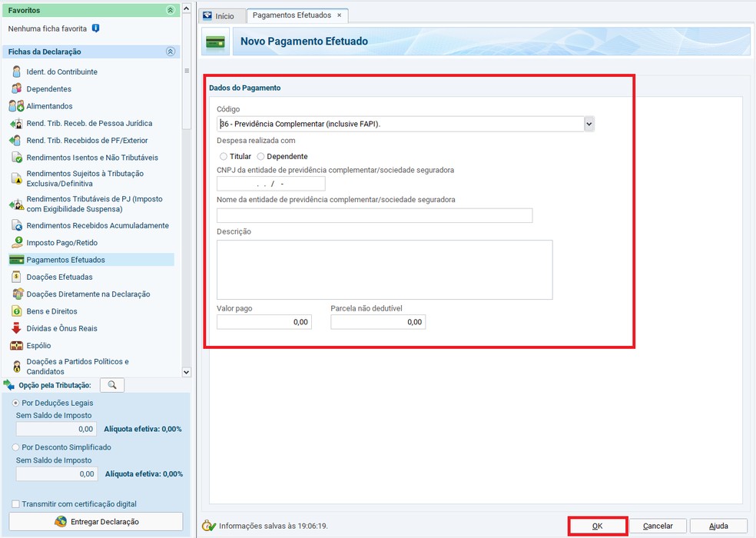Click the Dívidas e Ônus Reais arrow icon

(x=16, y=328)
